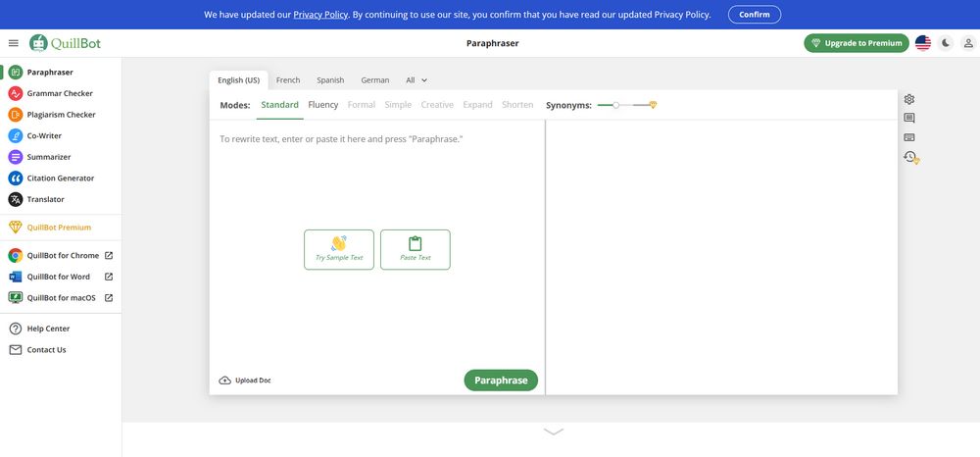Click the Chrome icon for QuillBot extension
Screen dimensions: 980x457
click(16, 255)
